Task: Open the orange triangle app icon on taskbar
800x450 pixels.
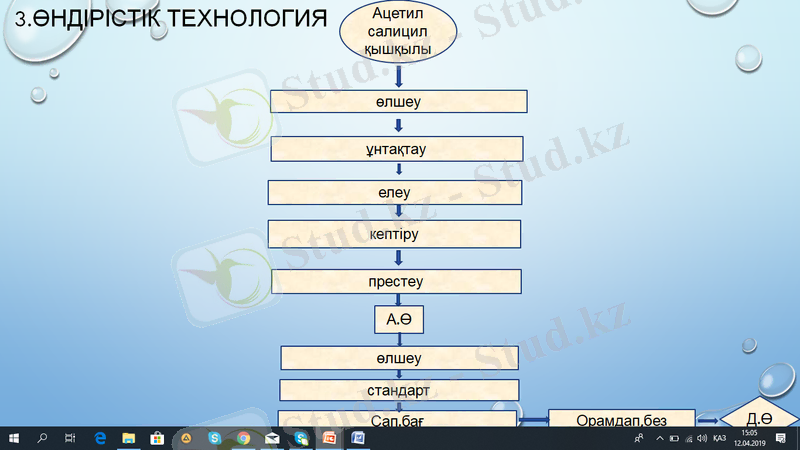Action: 186,438
